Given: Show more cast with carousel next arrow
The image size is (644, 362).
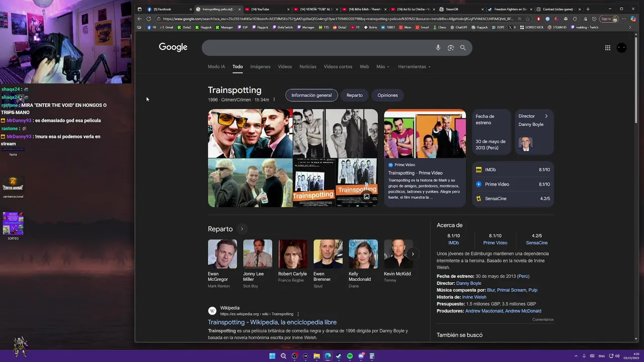Looking at the screenshot, I should tap(413, 254).
